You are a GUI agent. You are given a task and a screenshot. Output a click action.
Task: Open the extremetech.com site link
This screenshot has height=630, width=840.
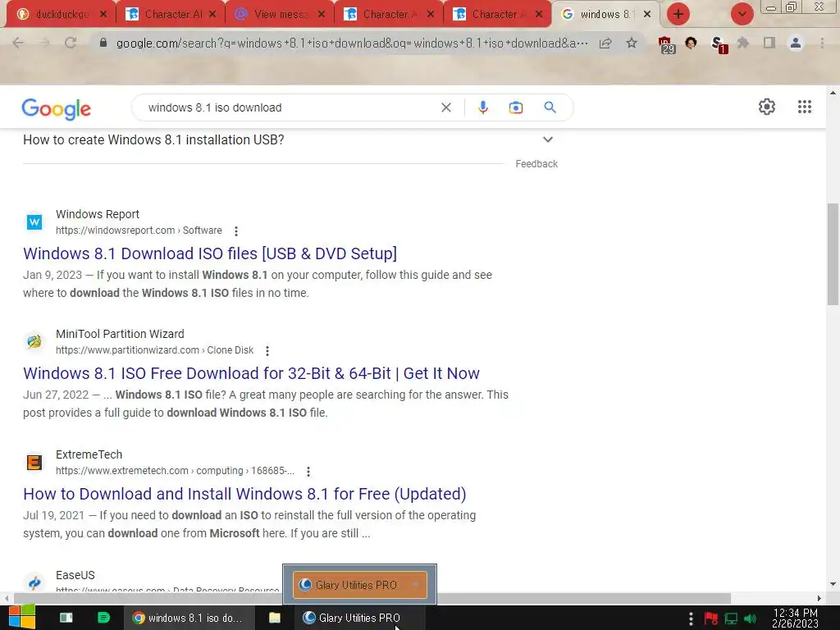pyautogui.click(x=175, y=471)
